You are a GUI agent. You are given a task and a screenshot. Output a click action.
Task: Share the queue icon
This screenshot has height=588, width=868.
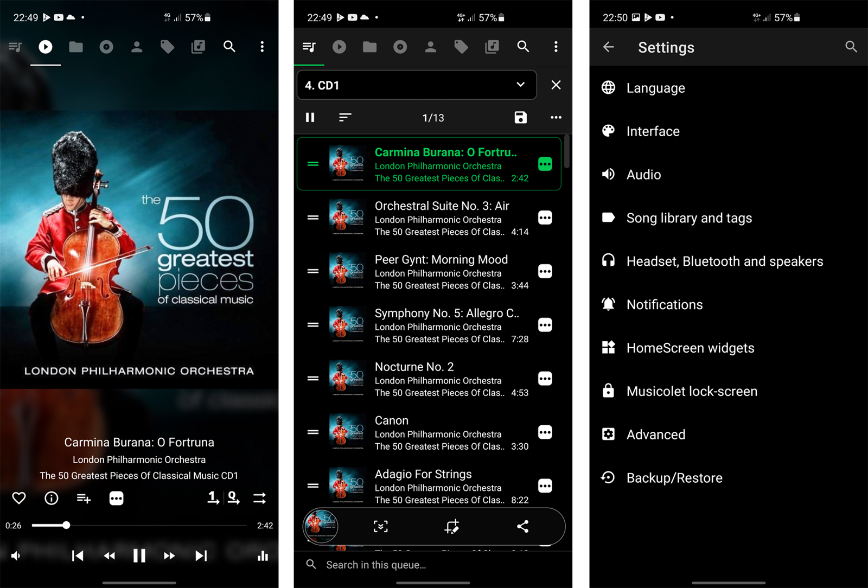coord(523,526)
